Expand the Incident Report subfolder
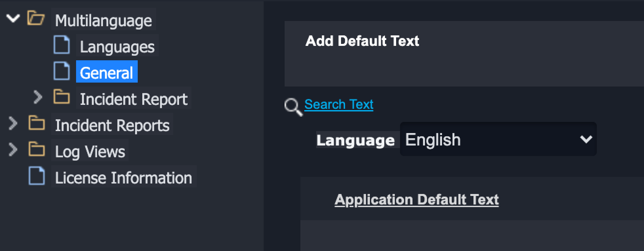 click(38, 97)
